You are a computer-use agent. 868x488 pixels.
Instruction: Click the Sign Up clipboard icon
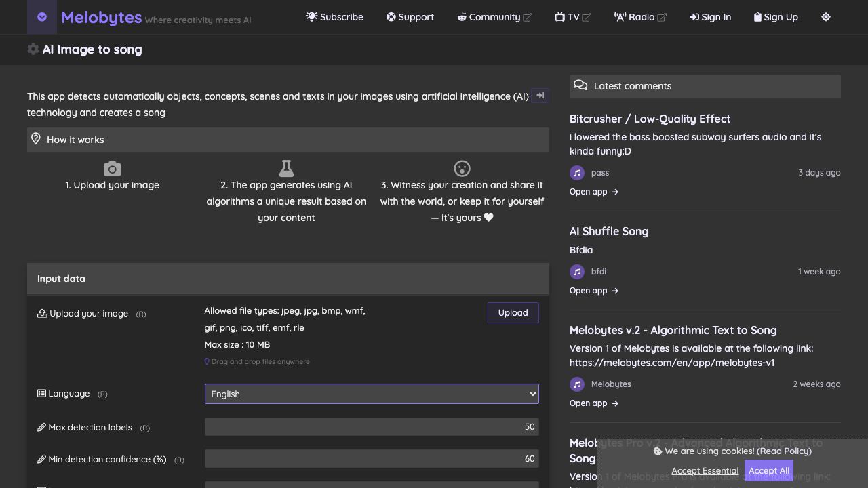(x=757, y=17)
